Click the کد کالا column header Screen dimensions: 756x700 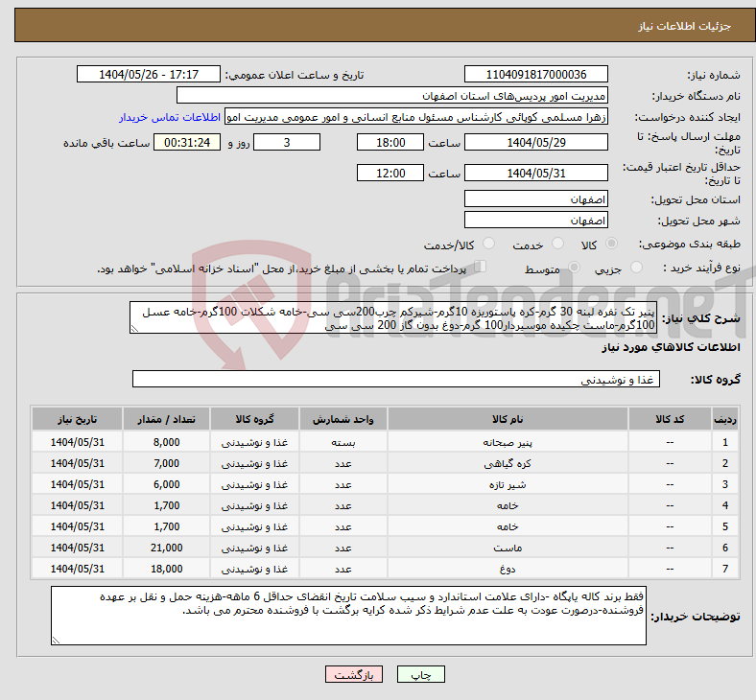coord(670,419)
